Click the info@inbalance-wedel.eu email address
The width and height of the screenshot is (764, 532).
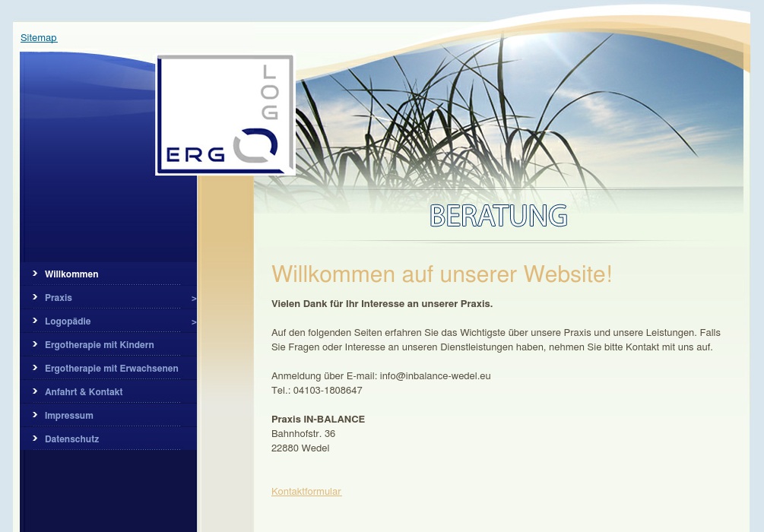pyautogui.click(x=435, y=376)
